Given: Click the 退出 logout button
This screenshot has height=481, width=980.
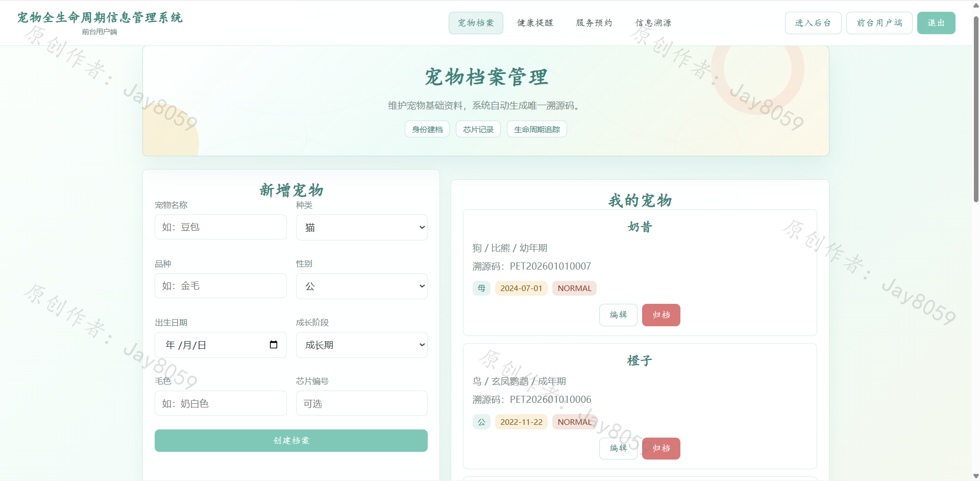Looking at the screenshot, I should (936, 23).
